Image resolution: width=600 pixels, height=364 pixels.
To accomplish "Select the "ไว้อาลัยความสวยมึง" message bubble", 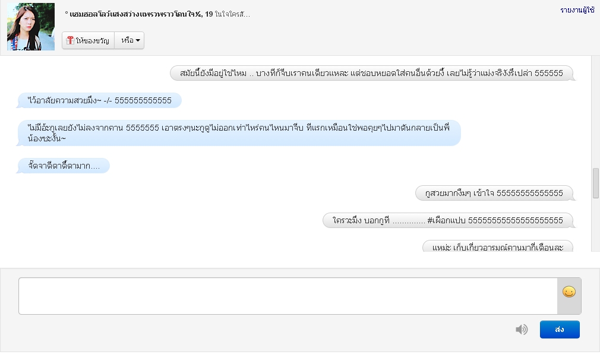I will pyautogui.click(x=99, y=100).
